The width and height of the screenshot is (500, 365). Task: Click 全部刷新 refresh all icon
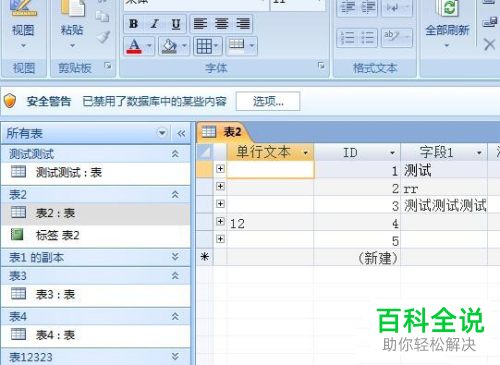(448, 8)
